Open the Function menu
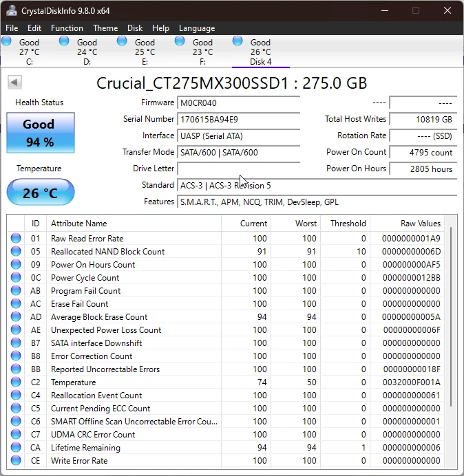464x476 pixels. (67, 28)
